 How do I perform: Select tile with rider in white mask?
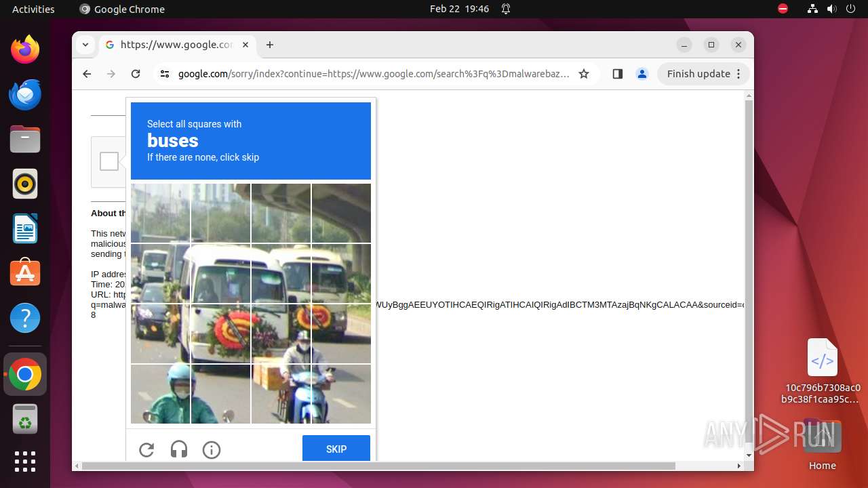pos(281,333)
